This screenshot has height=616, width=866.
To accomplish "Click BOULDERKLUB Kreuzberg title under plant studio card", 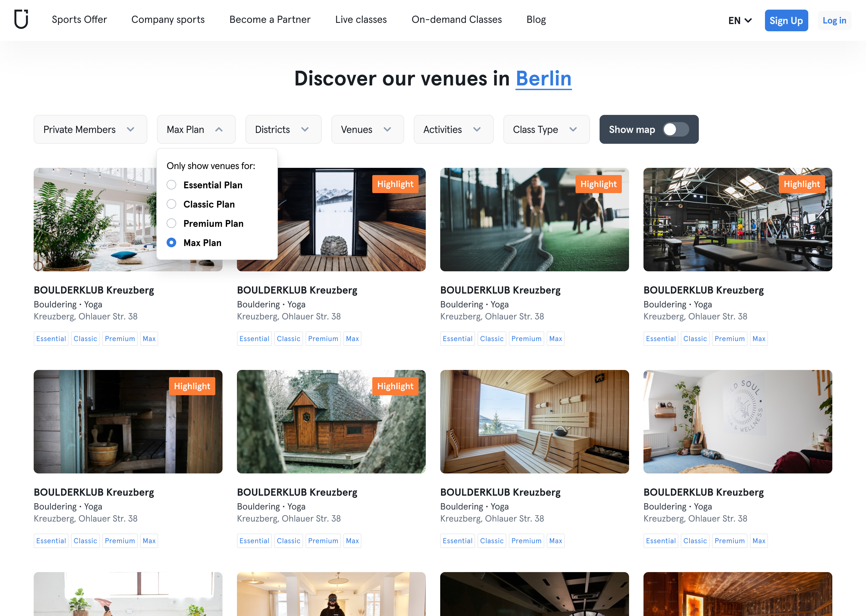I will [94, 290].
